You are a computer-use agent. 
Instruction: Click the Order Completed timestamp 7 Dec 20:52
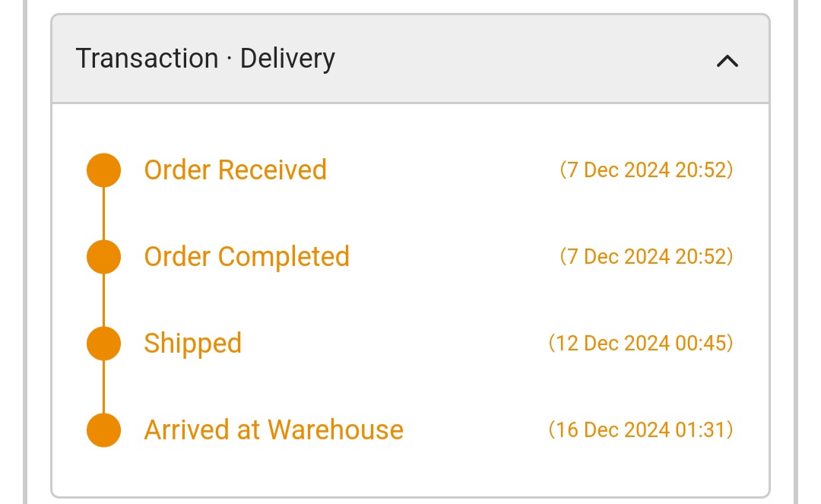646,256
